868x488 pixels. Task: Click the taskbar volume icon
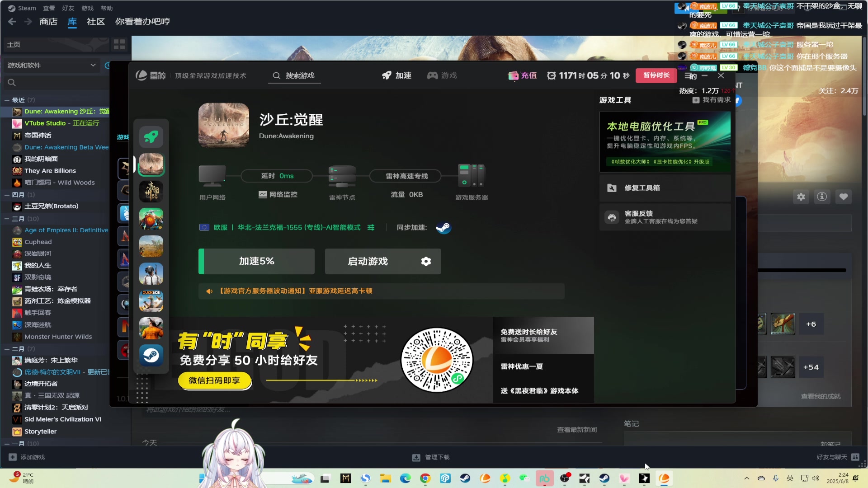816,478
